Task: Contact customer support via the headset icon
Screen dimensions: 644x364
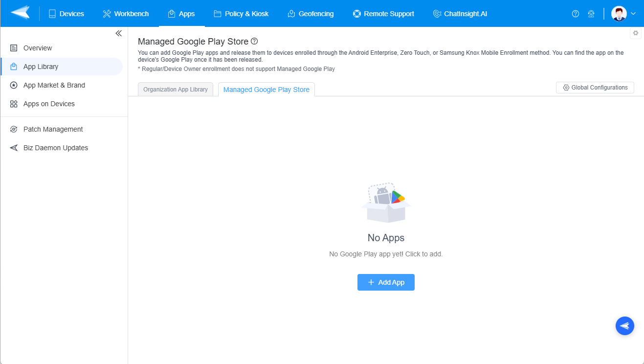Action: click(x=591, y=14)
